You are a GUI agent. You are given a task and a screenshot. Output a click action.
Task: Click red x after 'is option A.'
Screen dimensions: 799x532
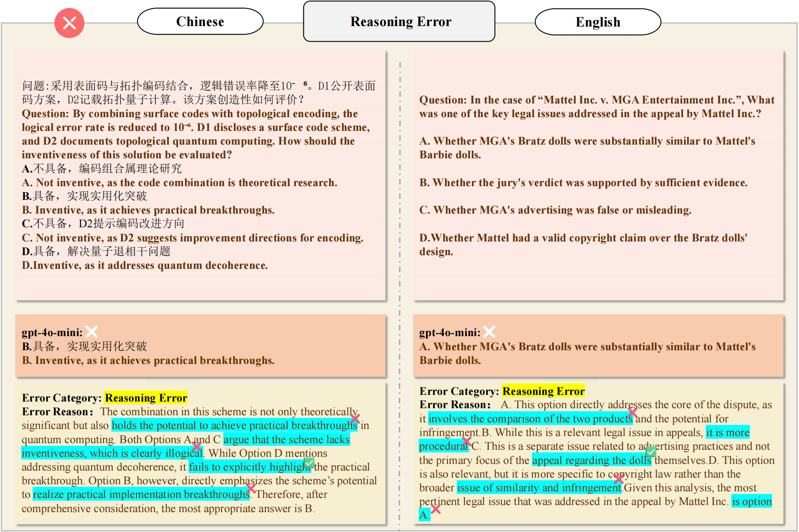click(436, 509)
